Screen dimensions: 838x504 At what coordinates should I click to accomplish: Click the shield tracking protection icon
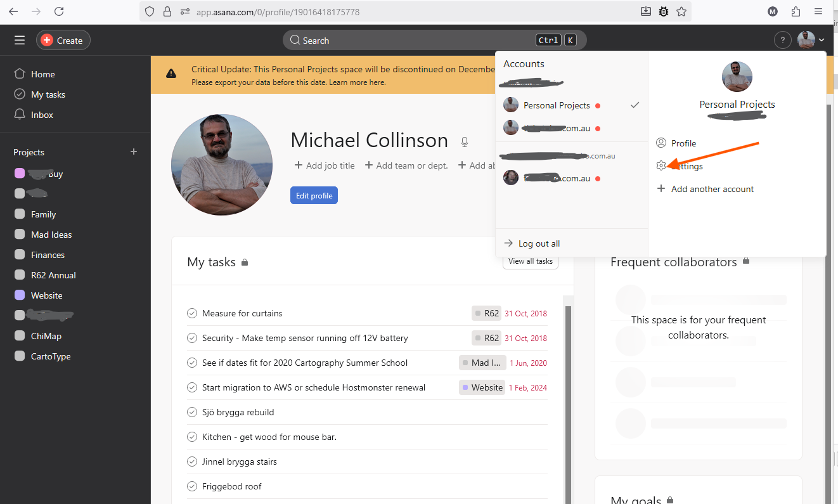(150, 11)
